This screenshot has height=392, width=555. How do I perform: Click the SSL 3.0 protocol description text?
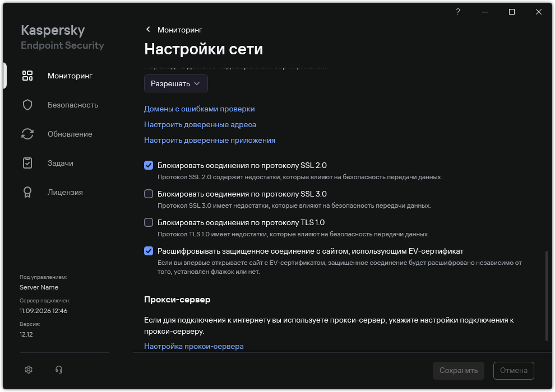point(294,206)
